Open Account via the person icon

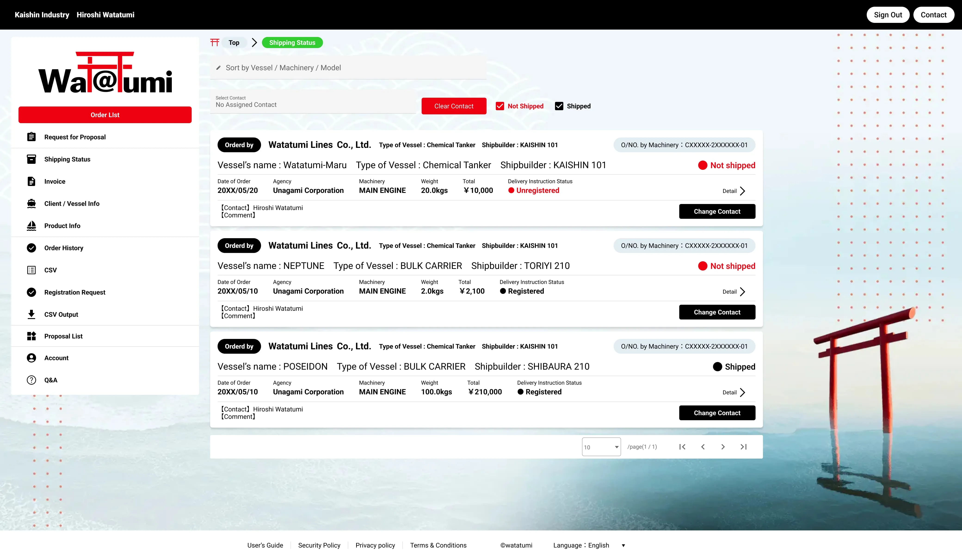(x=32, y=358)
